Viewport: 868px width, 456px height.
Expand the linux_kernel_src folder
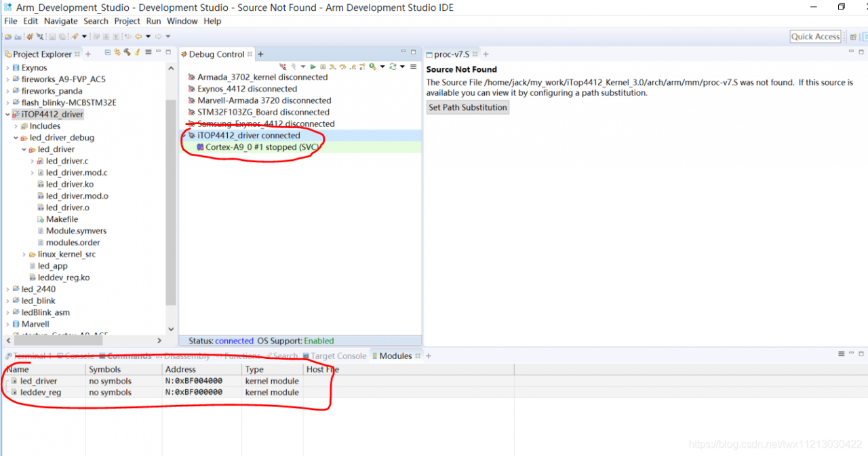tap(24, 254)
